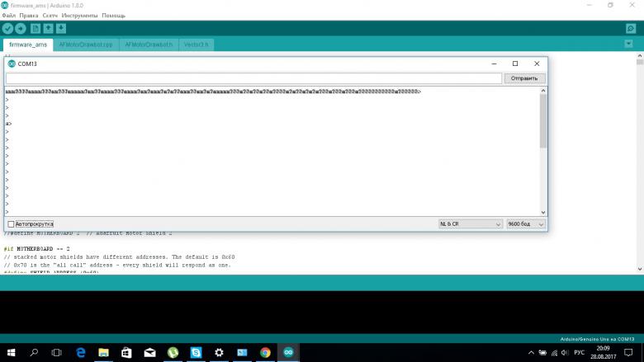Open Chrome from taskbar
Screen dimensions: 644x362
tap(265, 353)
